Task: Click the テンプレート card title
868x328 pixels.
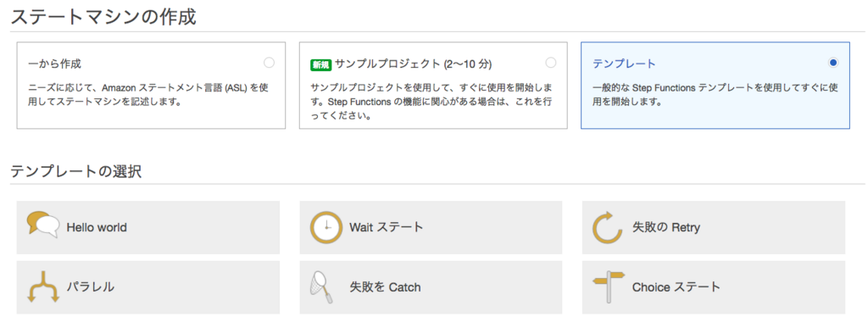Action: [624, 64]
